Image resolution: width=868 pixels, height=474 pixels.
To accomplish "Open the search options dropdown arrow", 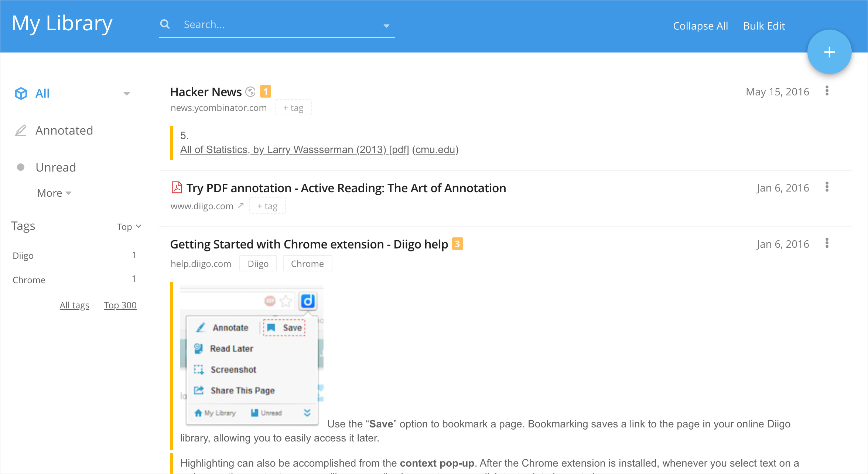I will click(x=386, y=26).
